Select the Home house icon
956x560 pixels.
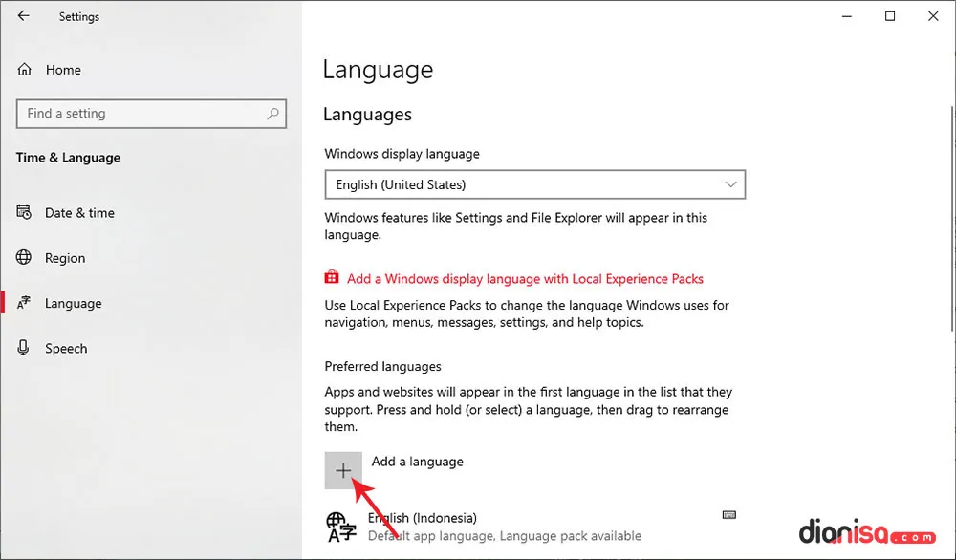[24, 69]
